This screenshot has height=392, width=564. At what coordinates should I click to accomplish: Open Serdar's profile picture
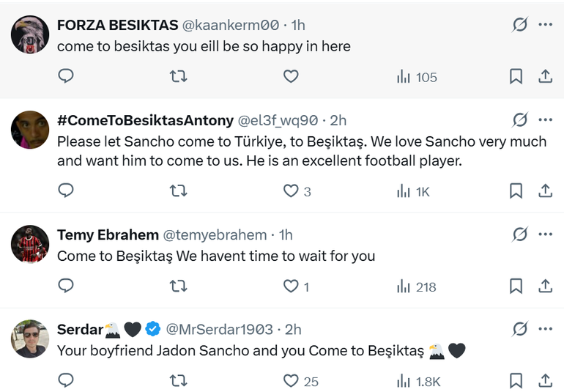[30, 338]
